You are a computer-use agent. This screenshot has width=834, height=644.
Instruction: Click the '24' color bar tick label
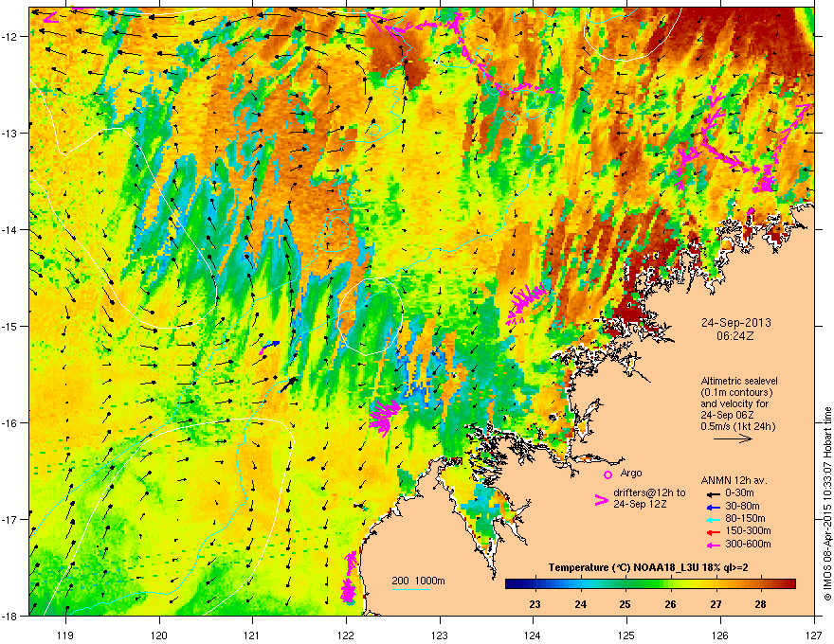coord(580,604)
